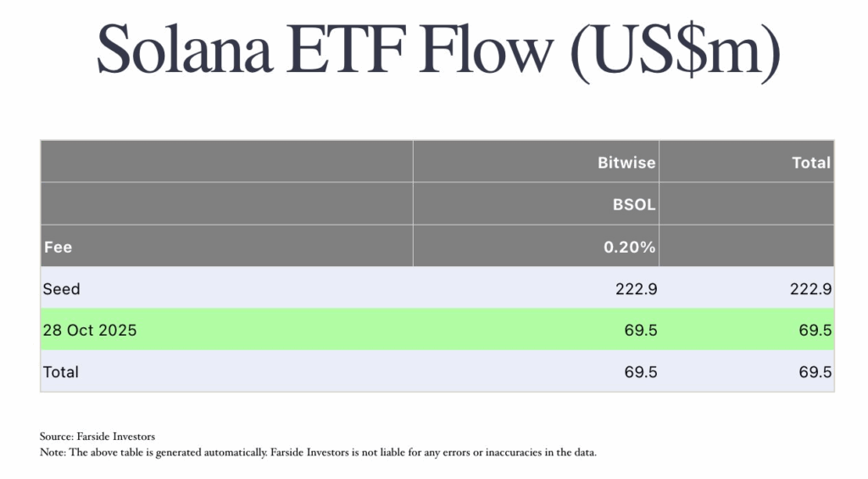Click the bottom Total row label
This screenshot has height=479, width=868.
(61, 371)
